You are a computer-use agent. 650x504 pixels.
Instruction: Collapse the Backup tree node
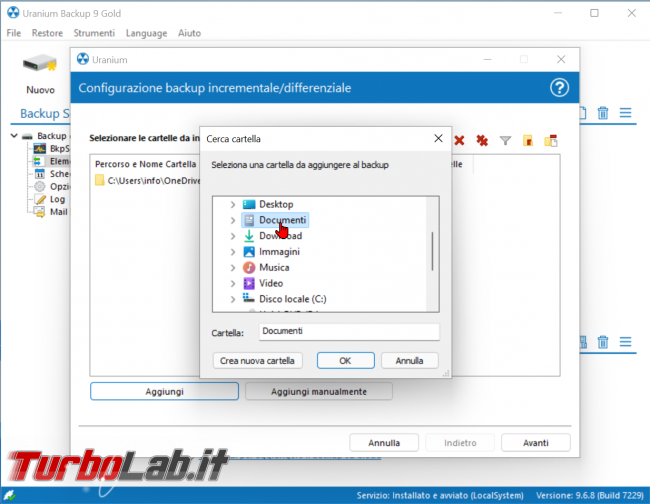tap(14, 136)
